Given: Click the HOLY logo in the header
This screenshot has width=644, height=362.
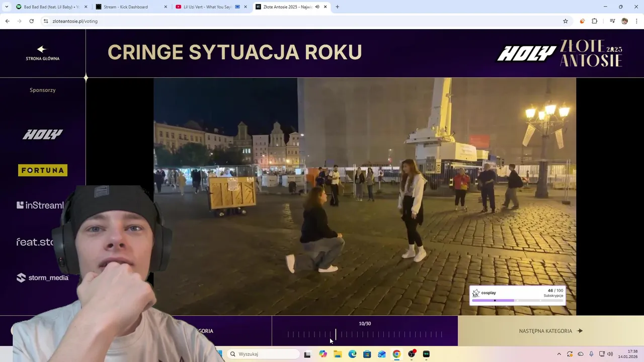Looking at the screenshot, I should point(526,54).
